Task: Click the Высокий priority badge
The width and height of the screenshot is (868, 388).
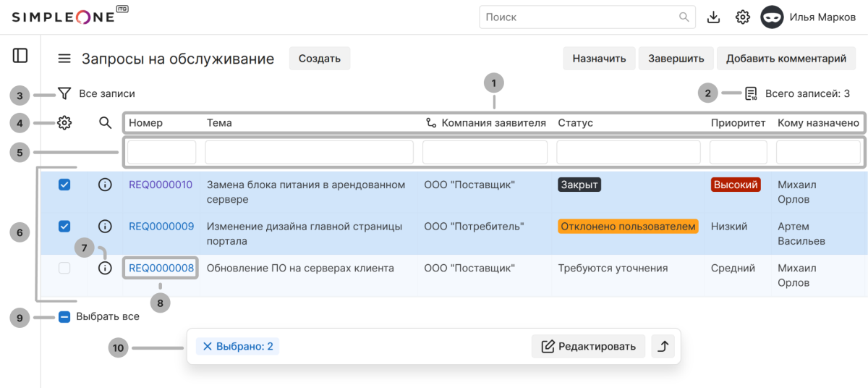Action: pos(736,185)
